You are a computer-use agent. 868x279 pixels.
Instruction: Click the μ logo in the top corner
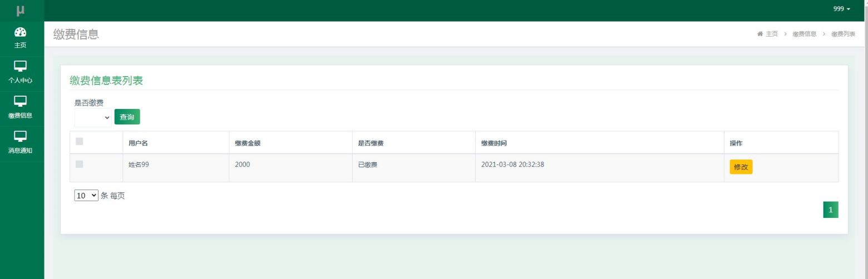21,10
